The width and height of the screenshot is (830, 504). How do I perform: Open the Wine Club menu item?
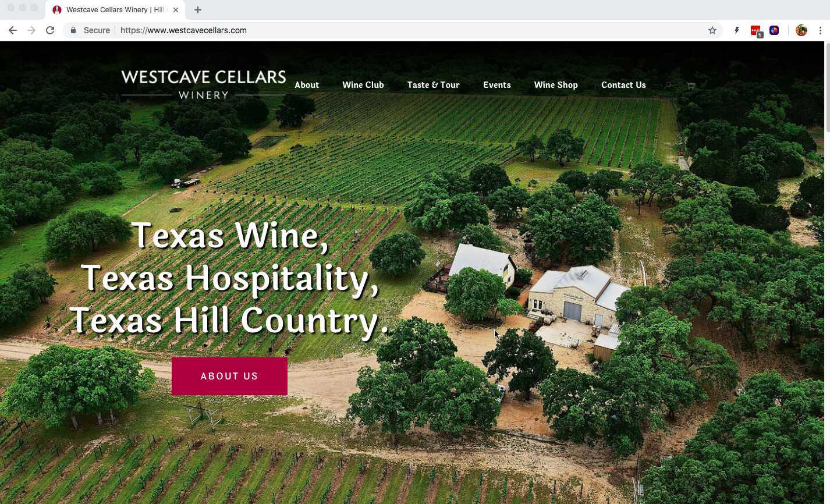tap(363, 85)
